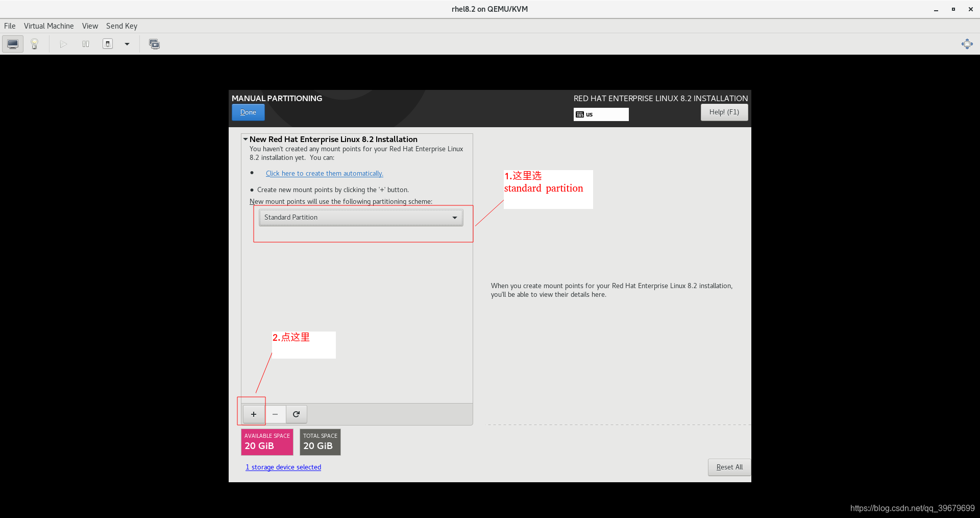
Task: Open the shutdown options dropdown arrow
Action: [x=127, y=44]
